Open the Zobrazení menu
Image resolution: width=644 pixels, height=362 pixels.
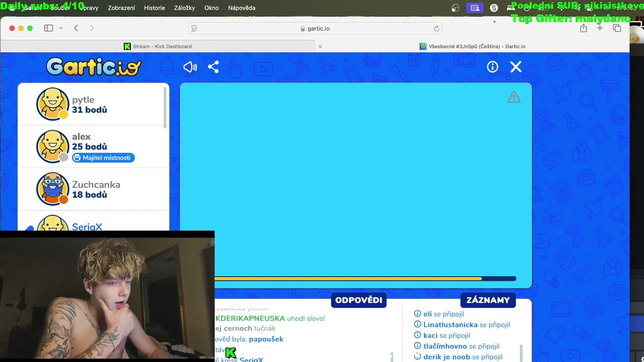[x=121, y=8]
